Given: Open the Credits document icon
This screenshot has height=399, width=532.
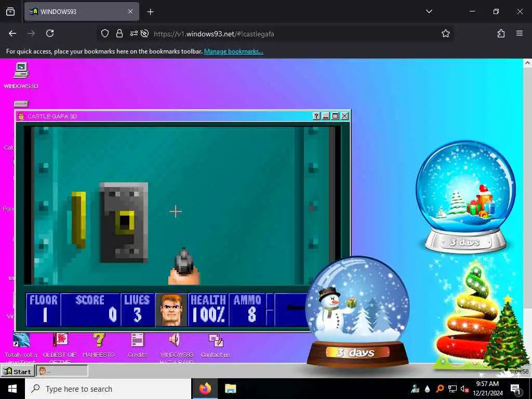Looking at the screenshot, I should [x=137, y=340].
